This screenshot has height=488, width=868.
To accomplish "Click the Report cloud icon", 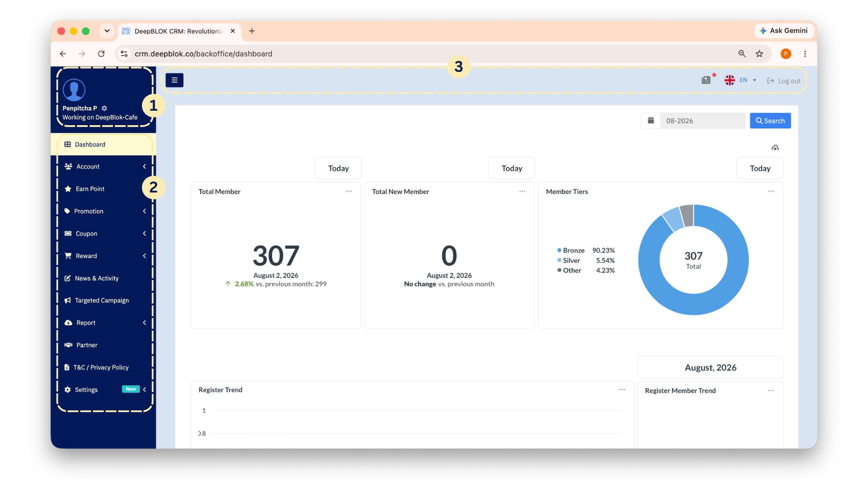I will [68, 323].
